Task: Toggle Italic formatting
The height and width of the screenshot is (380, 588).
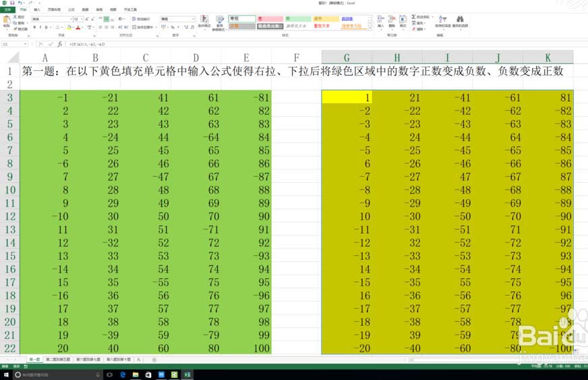Action: tap(39, 28)
